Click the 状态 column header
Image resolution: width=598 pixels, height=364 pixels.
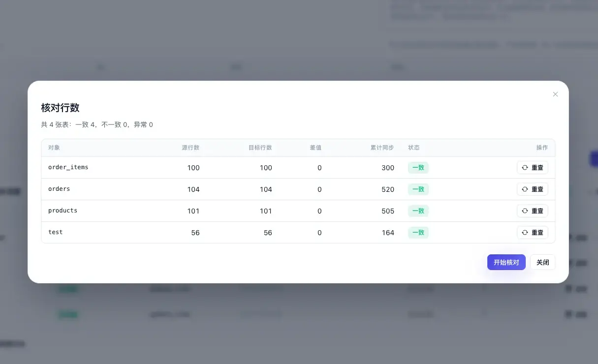tap(414, 148)
